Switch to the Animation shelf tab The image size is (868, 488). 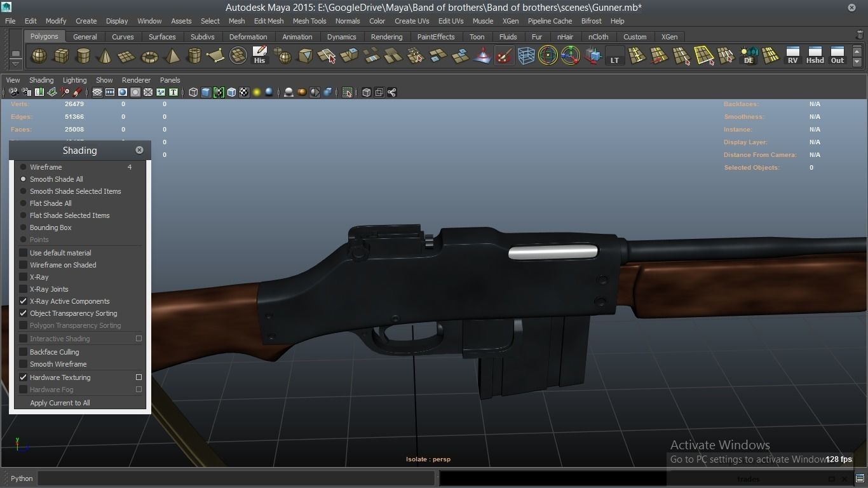pyautogui.click(x=297, y=37)
